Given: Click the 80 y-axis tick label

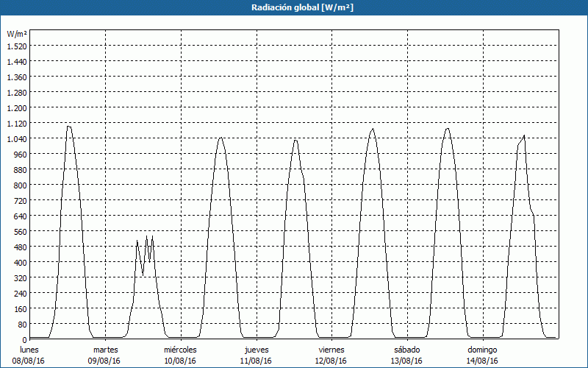Looking at the screenshot, I should [x=21, y=325].
